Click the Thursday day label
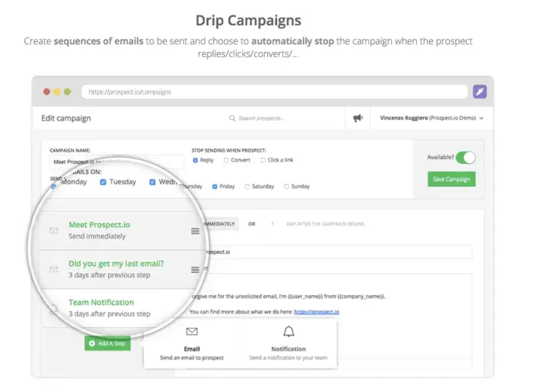 coord(191,186)
